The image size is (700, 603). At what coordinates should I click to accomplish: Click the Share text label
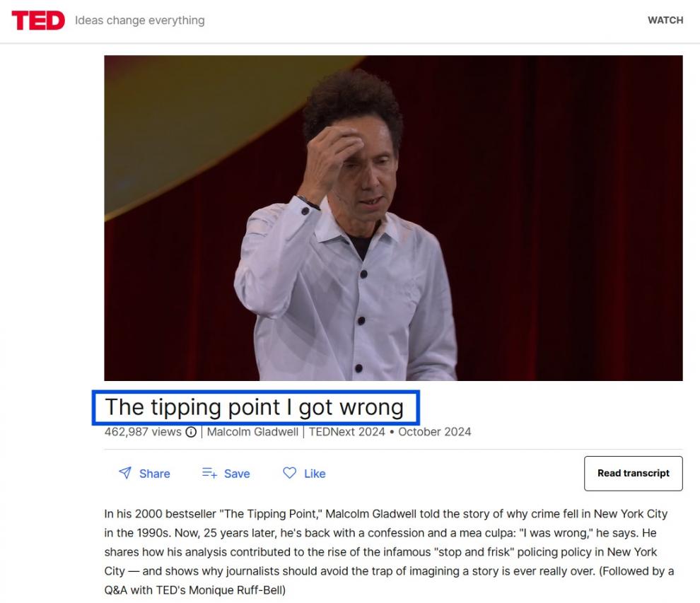(154, 474)
